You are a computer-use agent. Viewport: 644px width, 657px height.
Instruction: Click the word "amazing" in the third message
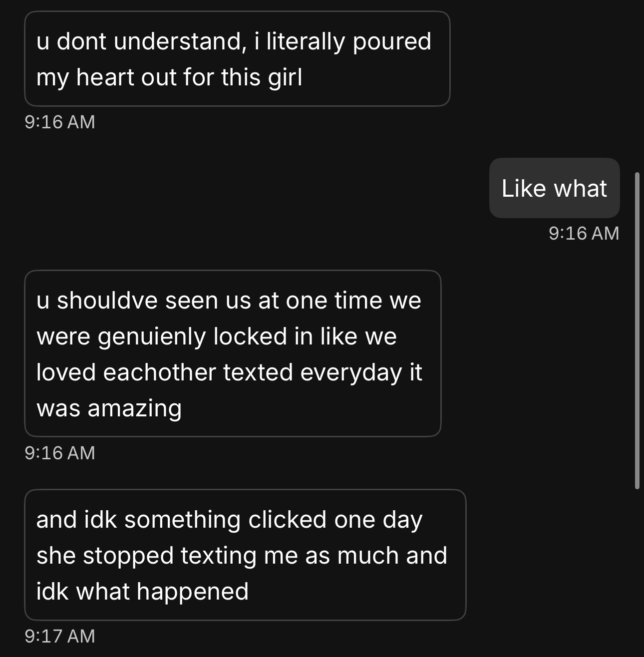coord(134,408)
